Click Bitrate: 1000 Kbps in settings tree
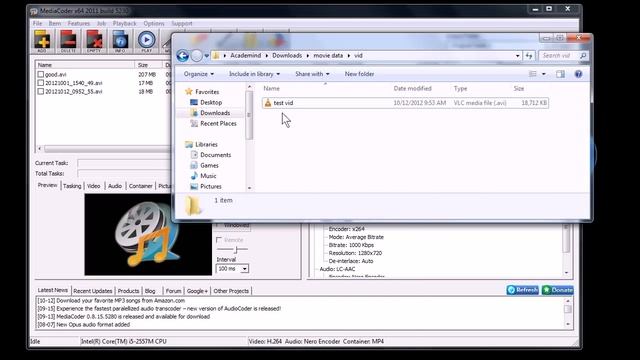Screen dimensions: 640x360 pyautogui.click(x=351, y=245)
